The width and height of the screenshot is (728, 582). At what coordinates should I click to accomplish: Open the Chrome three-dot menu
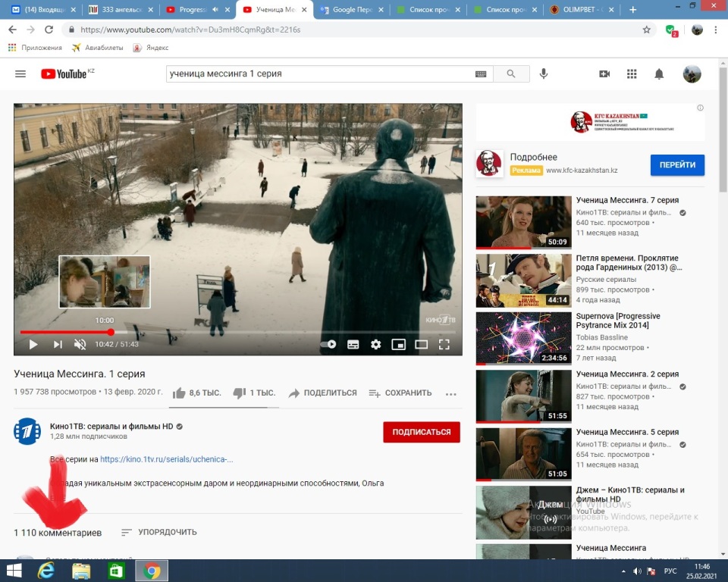pos(715,30)
